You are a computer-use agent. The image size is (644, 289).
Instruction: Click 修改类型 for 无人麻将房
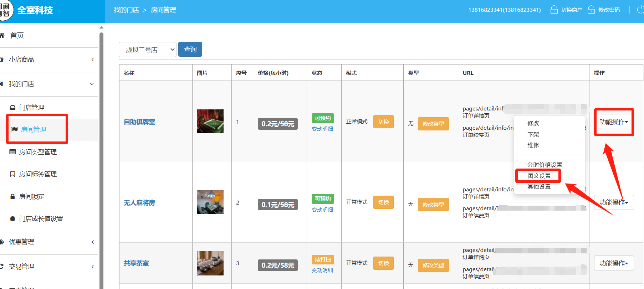433,205
